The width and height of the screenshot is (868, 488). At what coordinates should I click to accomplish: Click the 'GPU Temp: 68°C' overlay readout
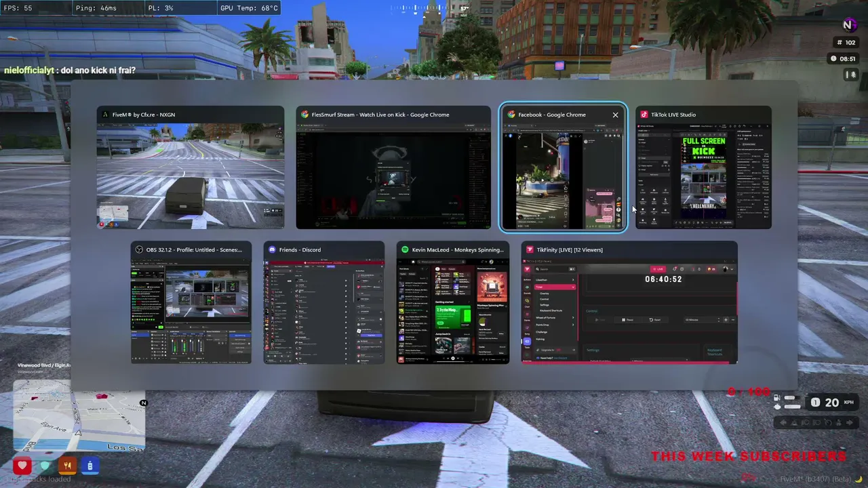click(x=249, y=8)
